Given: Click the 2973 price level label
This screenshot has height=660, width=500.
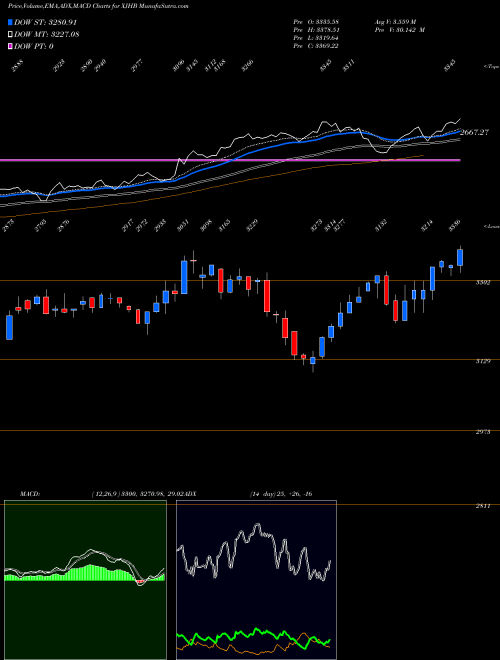Looking at the screenshot, I should point(483,432).
